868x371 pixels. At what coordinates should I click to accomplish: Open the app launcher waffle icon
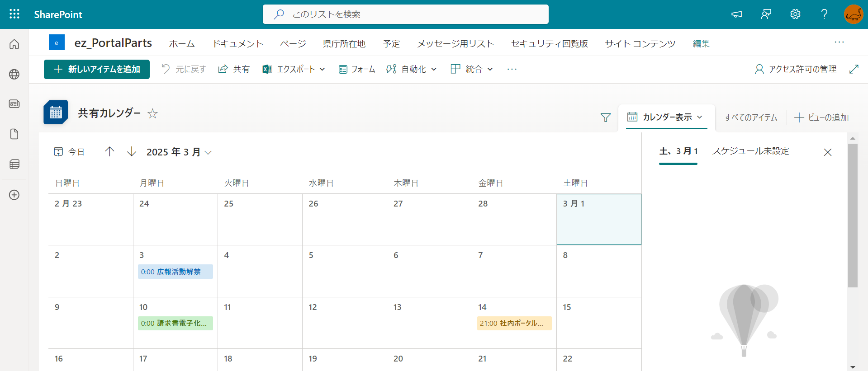14,14
